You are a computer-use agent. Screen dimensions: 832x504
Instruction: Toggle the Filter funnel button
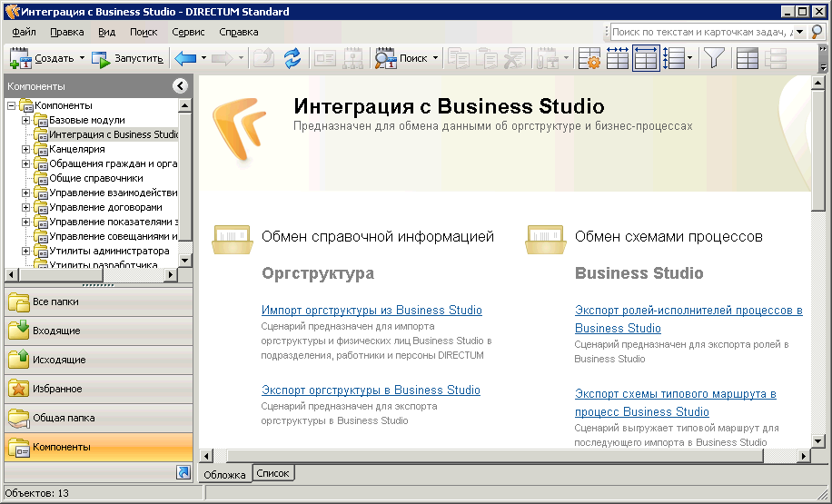coord(714,59)
